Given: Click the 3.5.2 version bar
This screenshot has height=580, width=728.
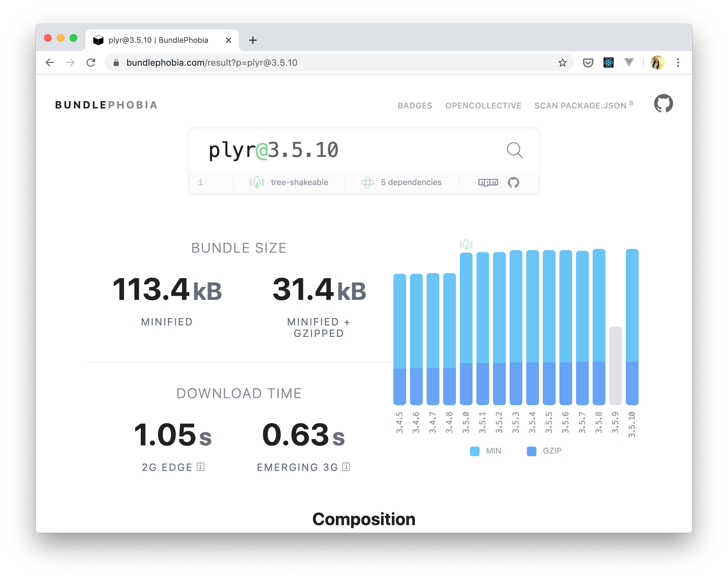Looking at the screenshot, I should (x=499, y=328).
